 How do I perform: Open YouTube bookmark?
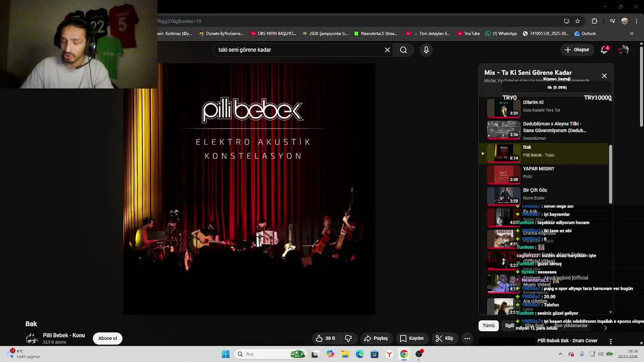[x=468, y=34]
